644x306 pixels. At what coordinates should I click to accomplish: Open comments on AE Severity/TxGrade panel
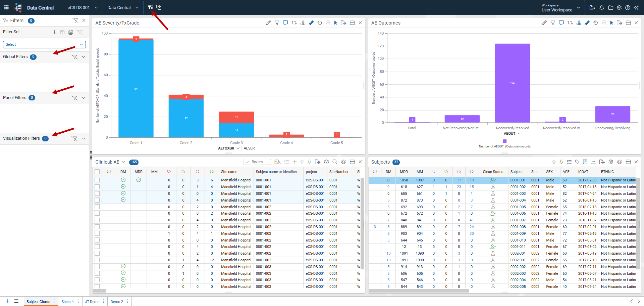(285, 23)
